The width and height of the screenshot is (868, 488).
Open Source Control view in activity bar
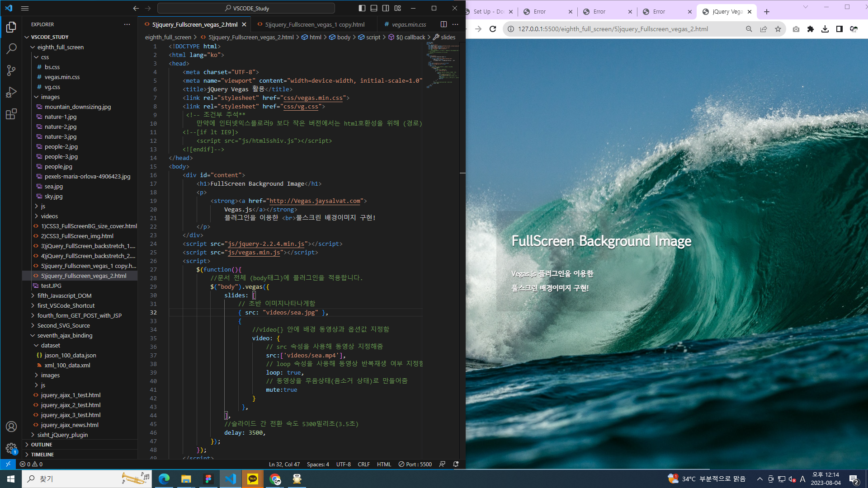pos(11,70)
